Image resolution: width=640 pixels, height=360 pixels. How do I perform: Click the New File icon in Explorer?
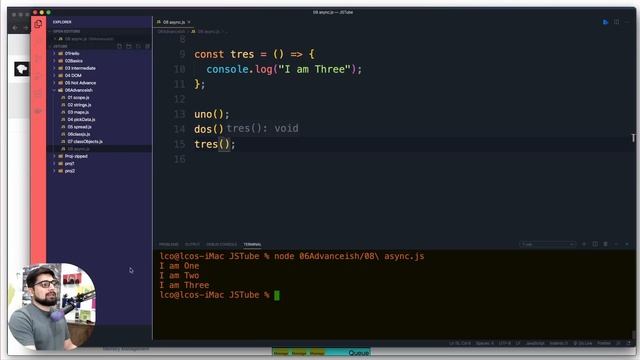click(x=119, y=47)
